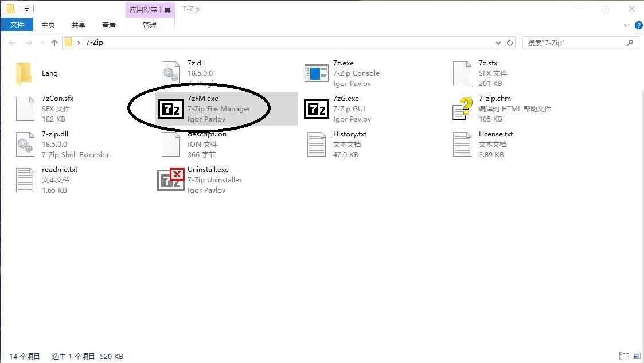The image size is (644, 363).
Task: Select the 7-zip.chm help file icon
Action: [462, 109]
